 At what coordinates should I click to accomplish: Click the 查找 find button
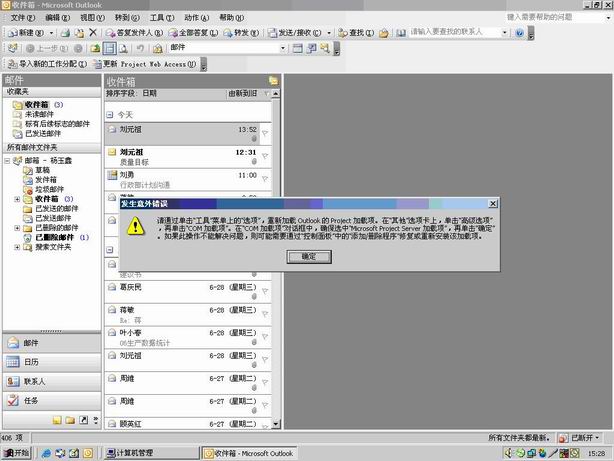(356, 33)
